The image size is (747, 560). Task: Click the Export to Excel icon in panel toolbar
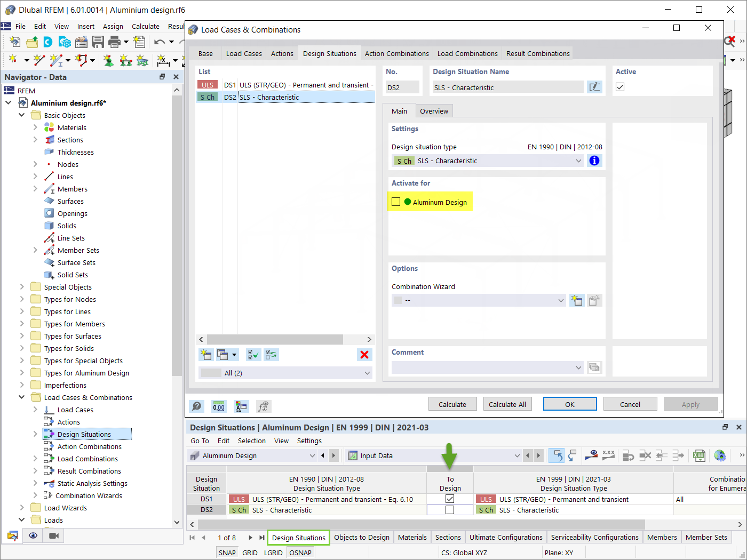click(x=700, y=455)
